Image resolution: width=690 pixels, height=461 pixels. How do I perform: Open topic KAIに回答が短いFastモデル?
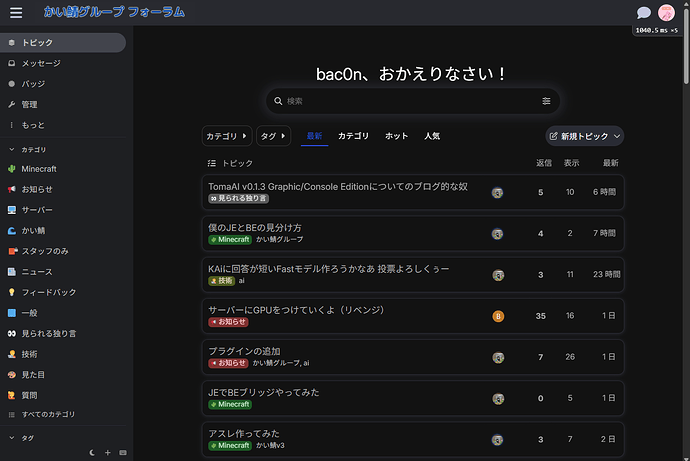(329, 269)
